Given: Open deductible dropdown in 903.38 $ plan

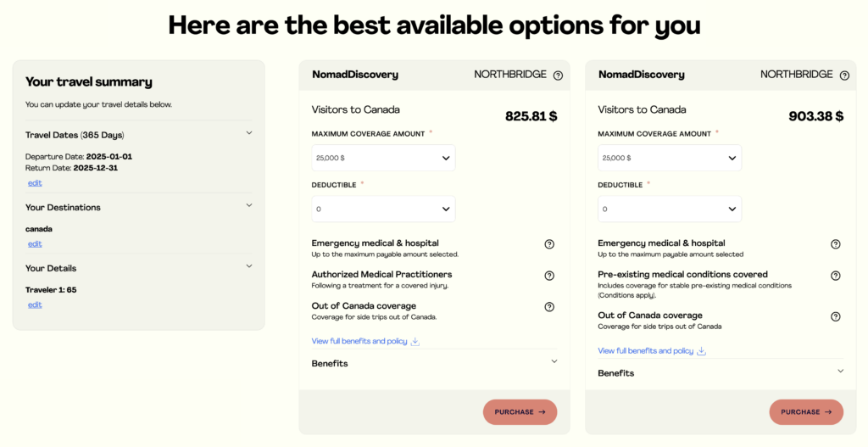Looking at the screenshot, I should (670, 209).
